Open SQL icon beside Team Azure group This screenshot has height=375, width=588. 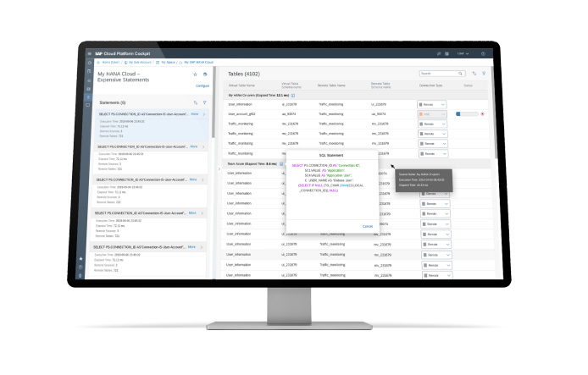tap(281, 163)
